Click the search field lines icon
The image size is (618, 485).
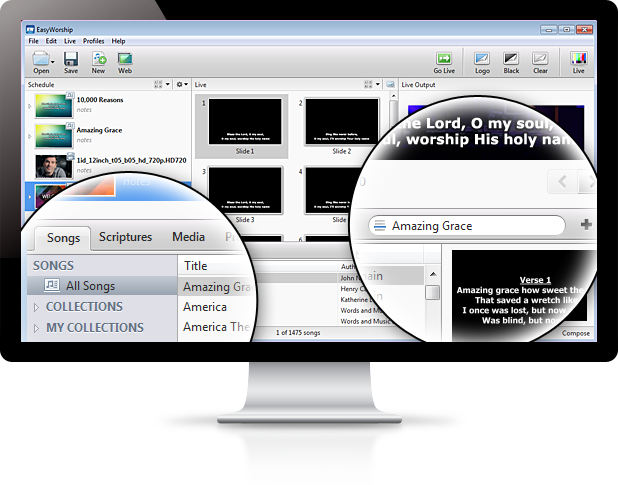(380, 226)
